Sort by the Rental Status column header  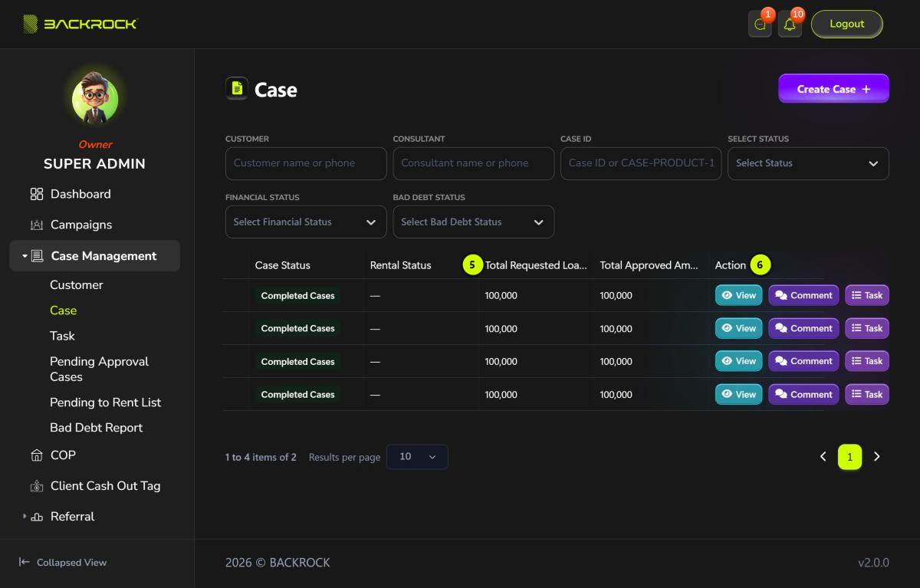point(401,265)
